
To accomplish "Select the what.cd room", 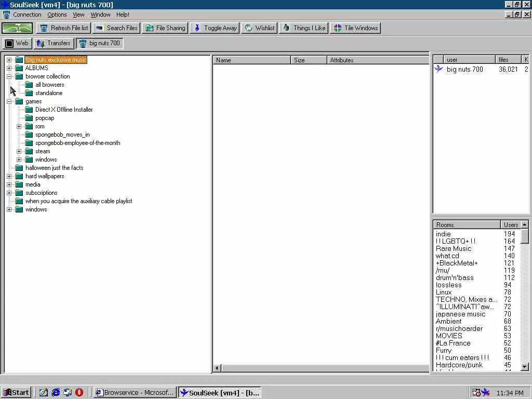I will coord(447,256).
